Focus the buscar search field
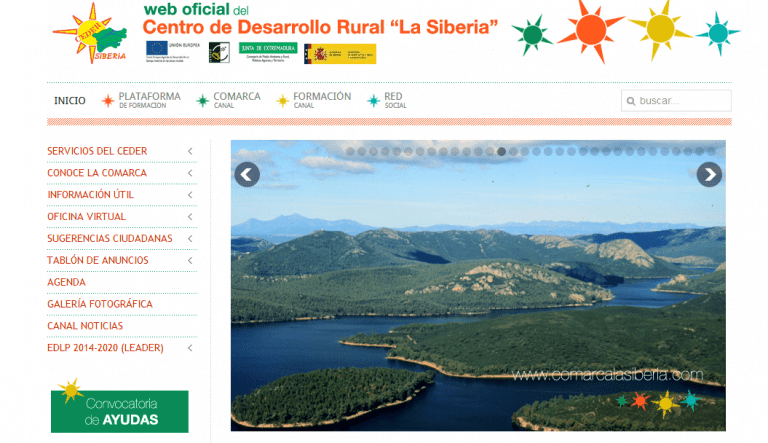Screen dimensions: 768x443 coord(682,101)
